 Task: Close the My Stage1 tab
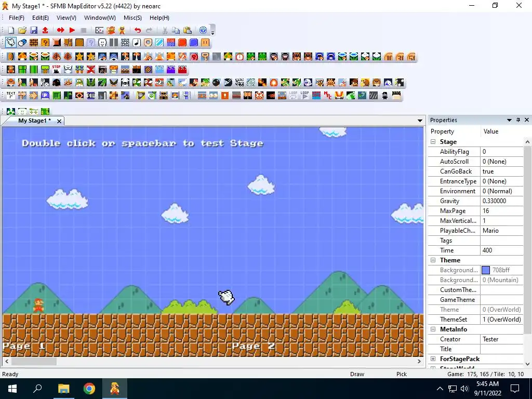coord(59,121)
